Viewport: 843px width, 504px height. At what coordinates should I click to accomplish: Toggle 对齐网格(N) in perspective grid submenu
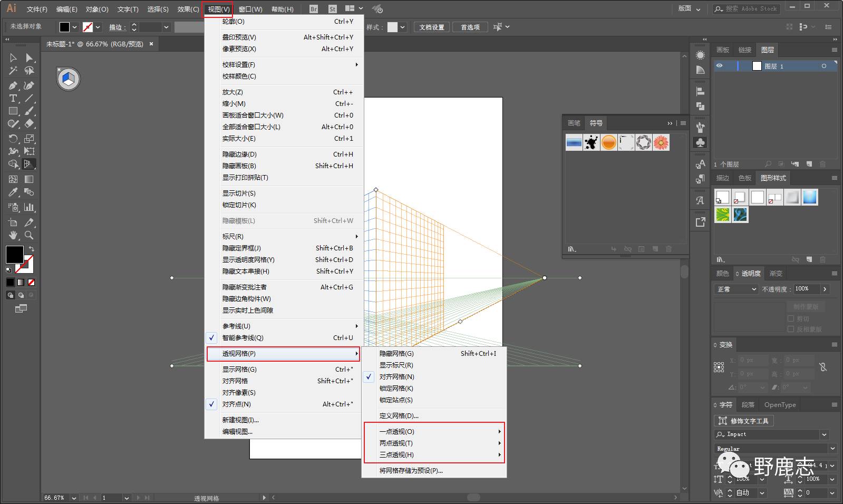(x=396, y=377)
